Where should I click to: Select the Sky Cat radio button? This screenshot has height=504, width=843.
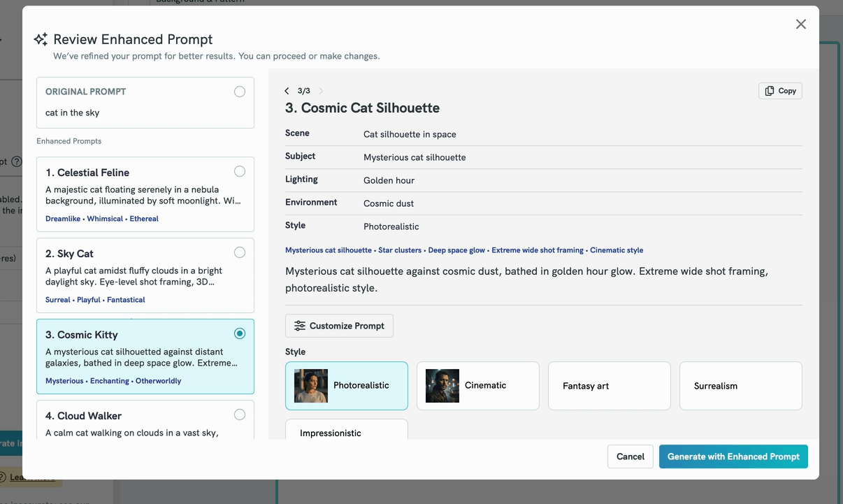(x=240, y=252)
